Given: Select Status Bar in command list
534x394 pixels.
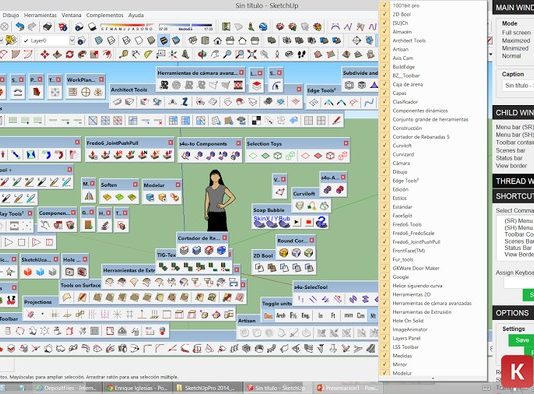Looking at the screenshot, I should coord(518,248).
